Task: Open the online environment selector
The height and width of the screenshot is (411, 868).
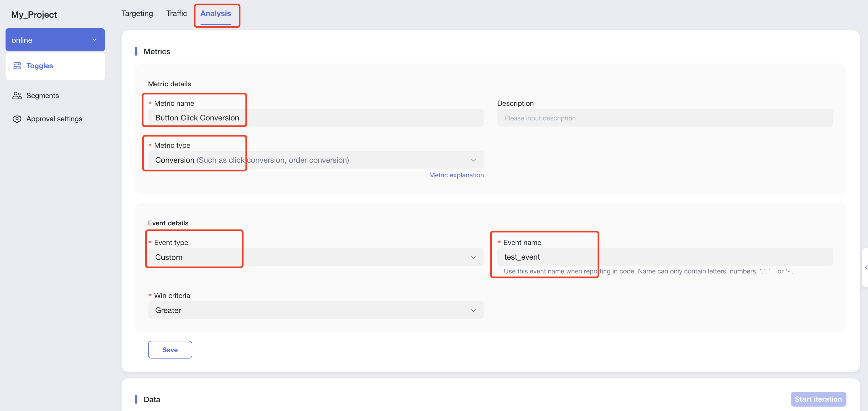Action: [x=55, y=40]
